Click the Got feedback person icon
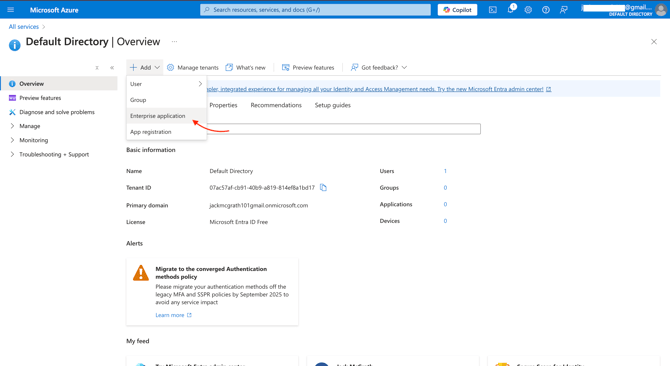 [354, 67]
